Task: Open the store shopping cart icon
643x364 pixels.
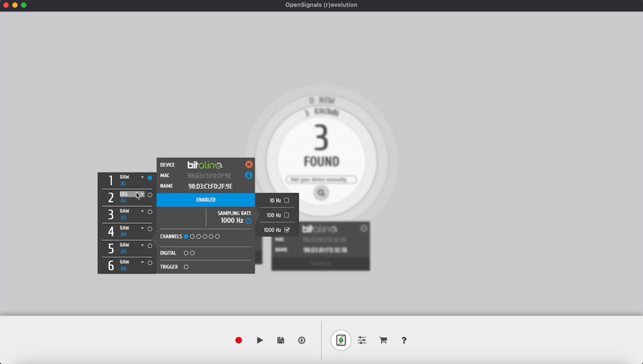Action: 383,340
